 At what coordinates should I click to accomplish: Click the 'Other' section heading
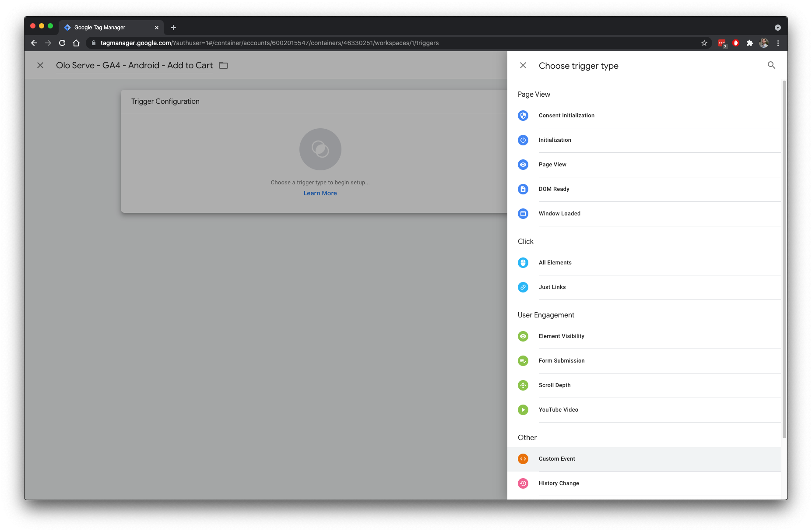527,437
